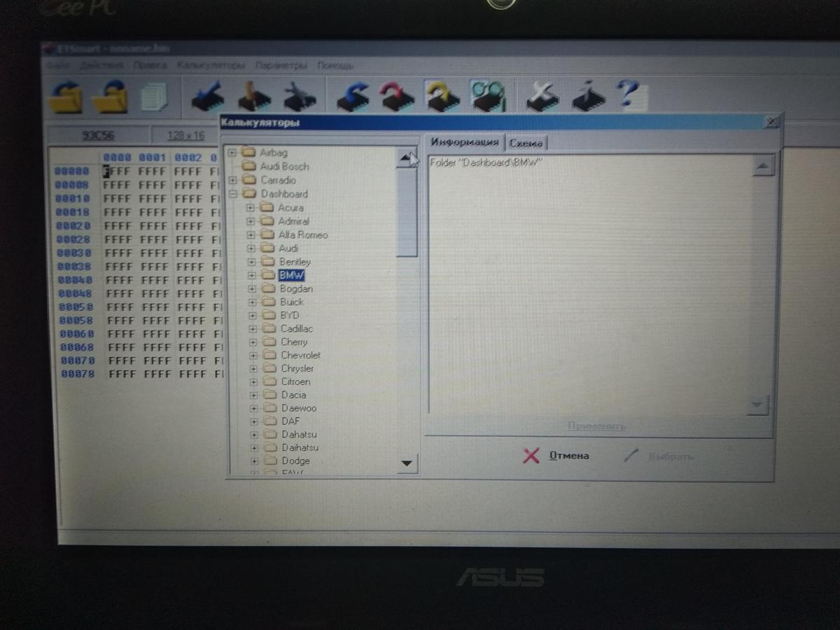Viewport: 840px width, 630px height.
Task: Click the chip with glasses icon
Action: point(488,95)
